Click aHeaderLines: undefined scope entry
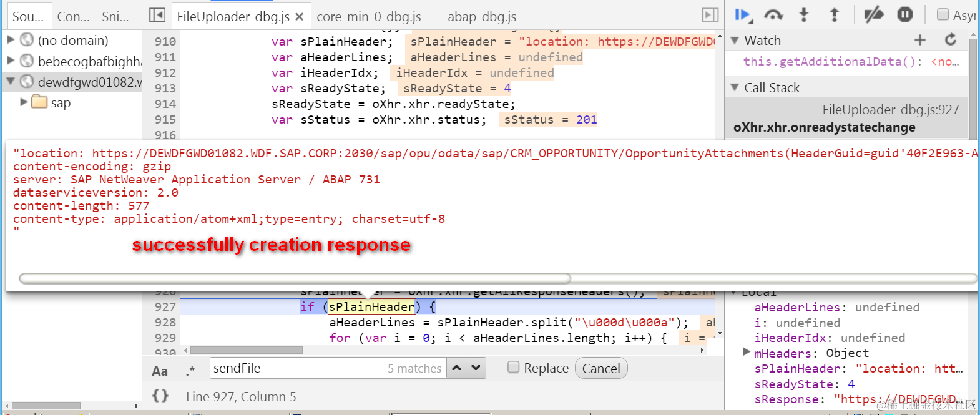The height and width of the screenshot is (415, 980). pos(836,307)
